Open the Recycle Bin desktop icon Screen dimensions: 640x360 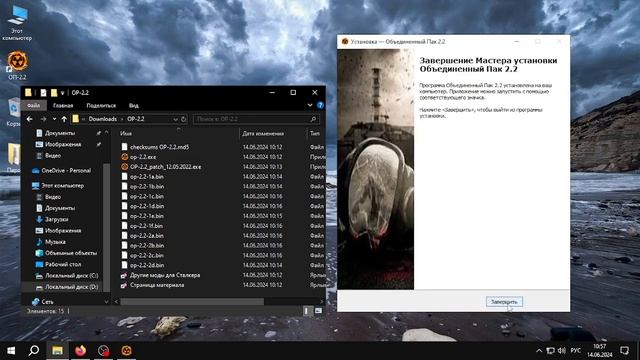pos(13,112)
